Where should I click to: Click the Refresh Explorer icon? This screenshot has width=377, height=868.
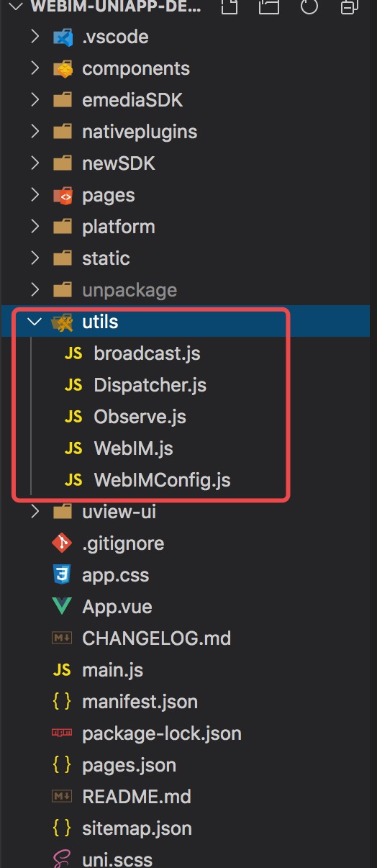coord(309,9)
